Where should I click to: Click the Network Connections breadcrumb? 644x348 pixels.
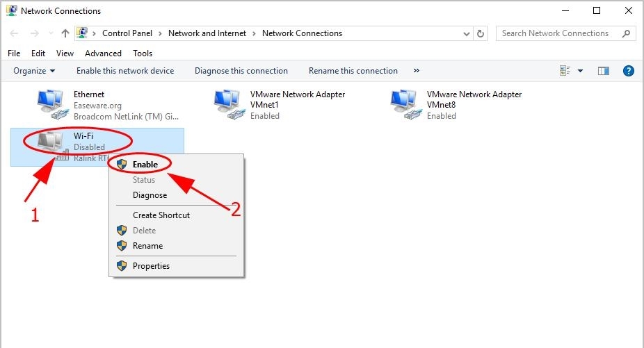click(302, 33)
